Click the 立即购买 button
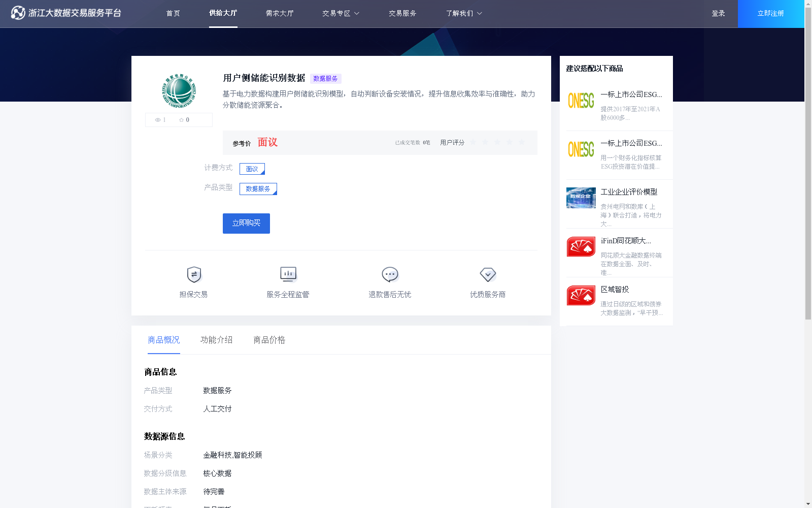The width and height of the screenshot is (812, 508). pos(246,224)
